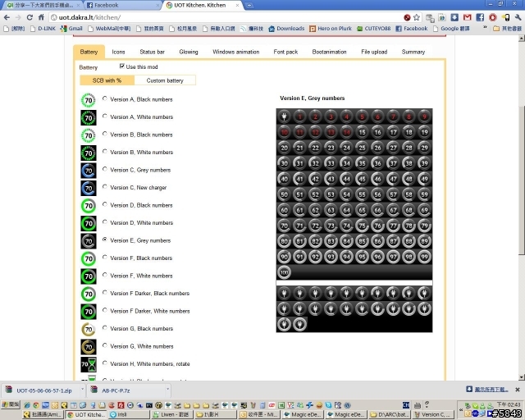Select Version A, Black numbers radio
Screen dimensions: 525x420
105,98
